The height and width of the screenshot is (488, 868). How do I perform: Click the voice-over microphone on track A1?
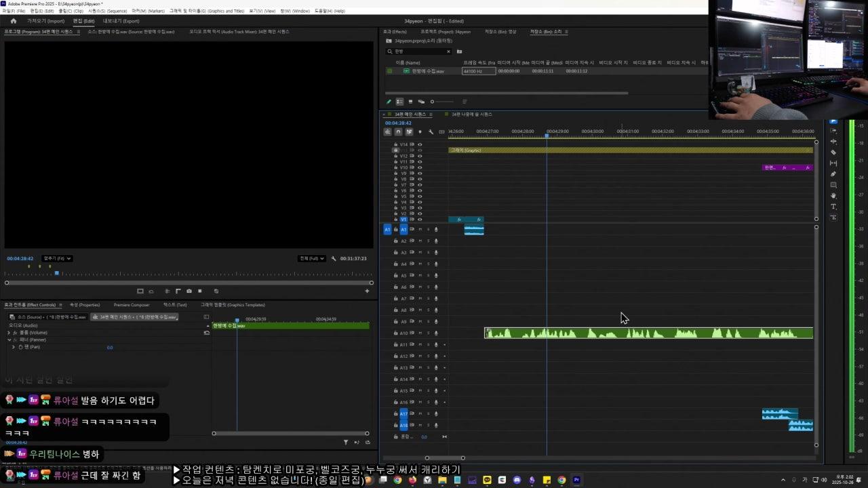pos(436,230)
